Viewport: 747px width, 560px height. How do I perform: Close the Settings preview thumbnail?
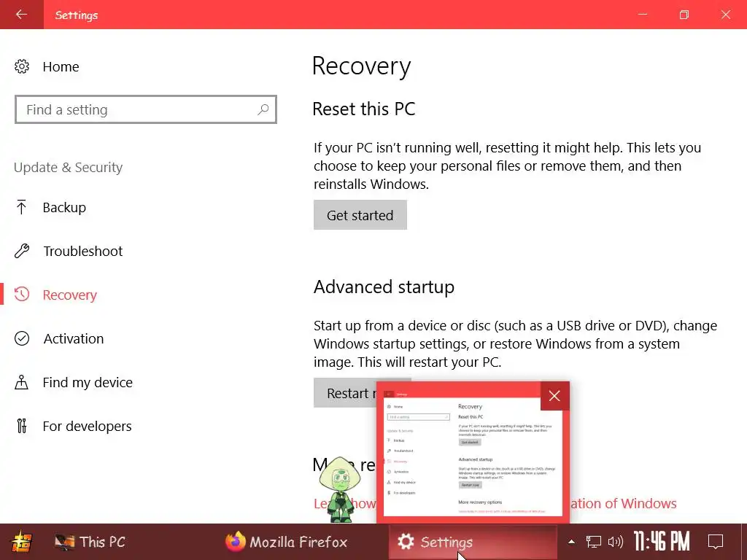click(554, 396)
